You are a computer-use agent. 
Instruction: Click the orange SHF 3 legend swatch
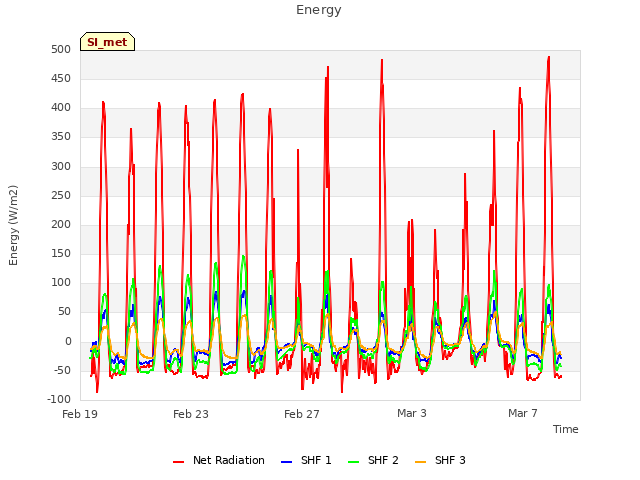point(420,462)
